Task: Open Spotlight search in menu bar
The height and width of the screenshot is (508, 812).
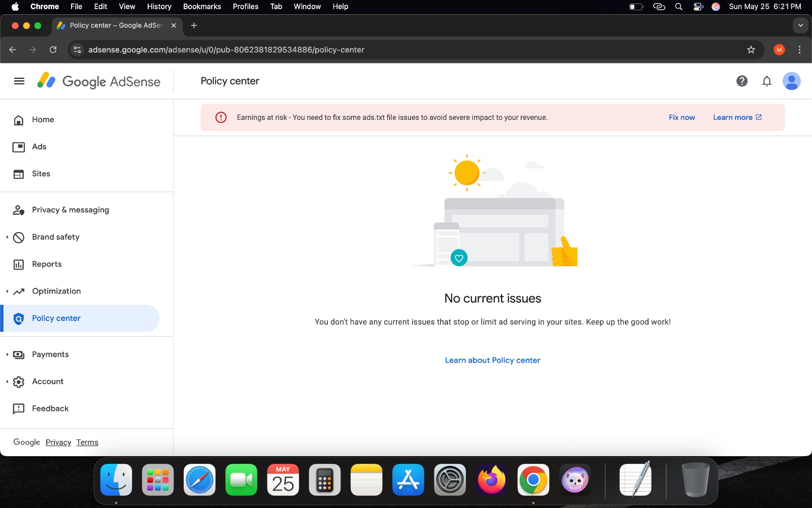Action: tap(679, 7)
